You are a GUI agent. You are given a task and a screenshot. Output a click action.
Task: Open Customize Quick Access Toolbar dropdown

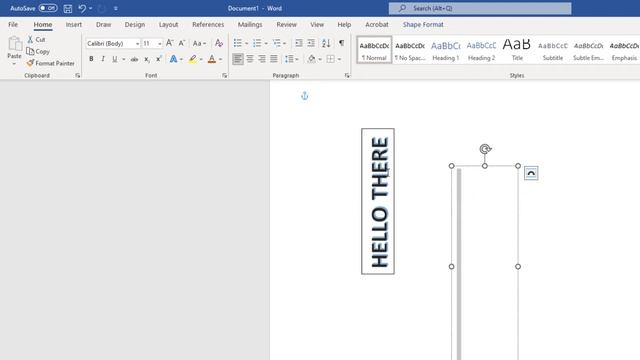coord(116,8)
